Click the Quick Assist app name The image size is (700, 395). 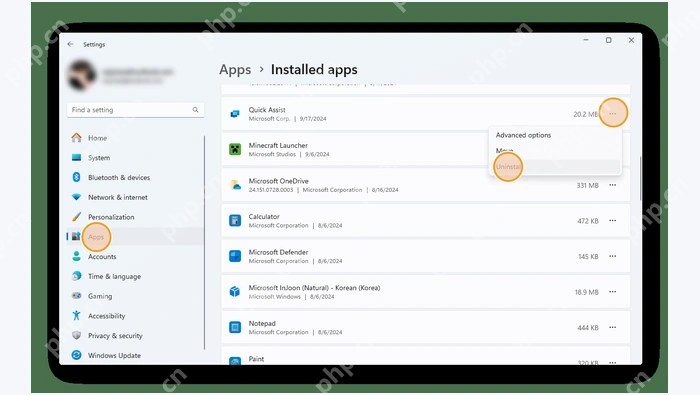pyautogui.click(x=267, y=109)
